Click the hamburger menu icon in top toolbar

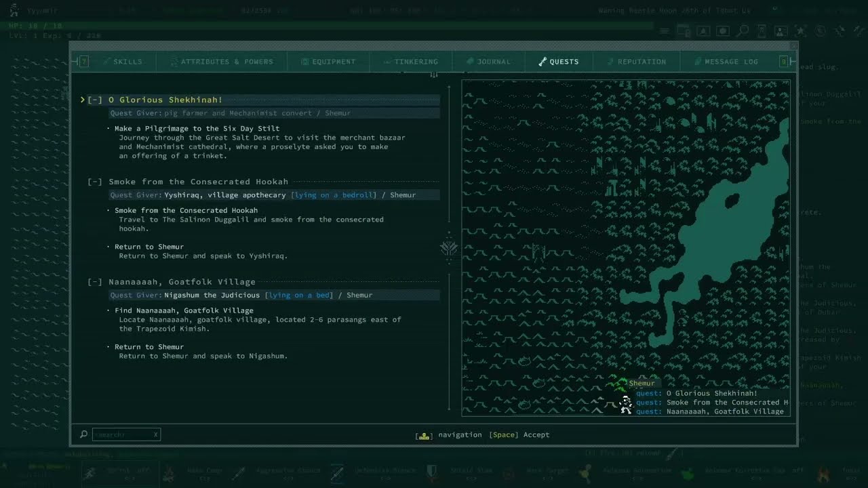(665, 30)
